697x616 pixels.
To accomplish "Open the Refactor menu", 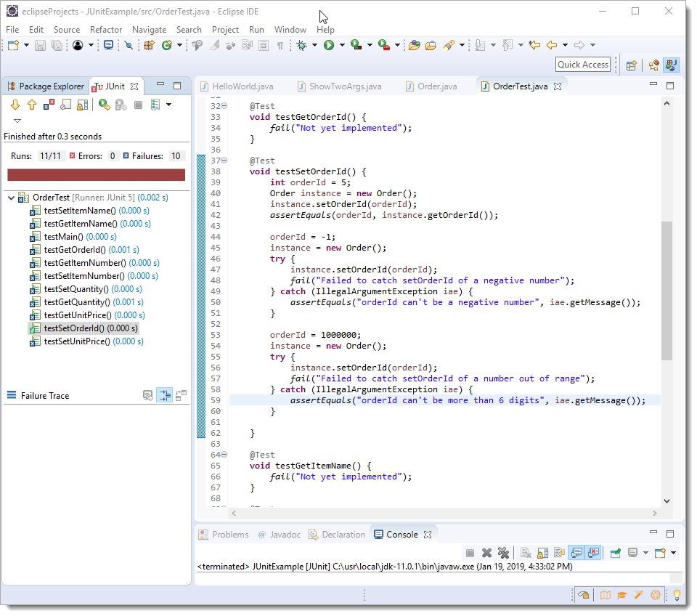I will pyautogui.click(x=106, y=30).
